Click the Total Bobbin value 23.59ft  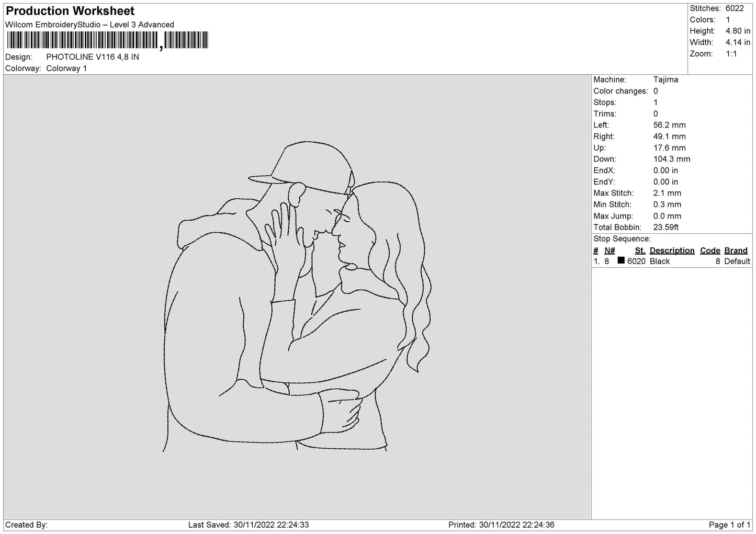click(x=666, y=228)
